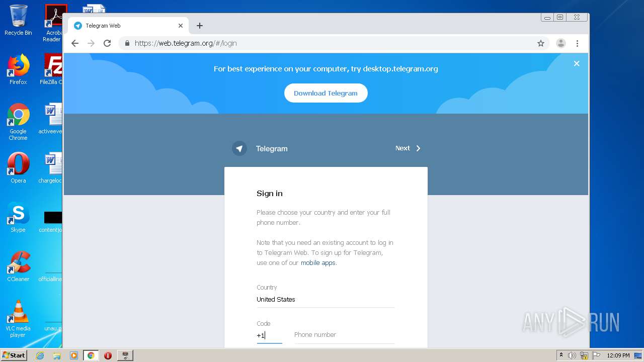Open Internet Explorer from the taskbar

pyautogui.click(x=40, y=355)
